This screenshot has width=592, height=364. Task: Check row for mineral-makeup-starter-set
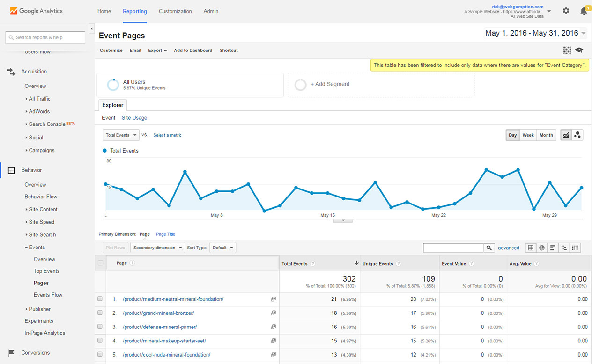(x=100, y=340)
